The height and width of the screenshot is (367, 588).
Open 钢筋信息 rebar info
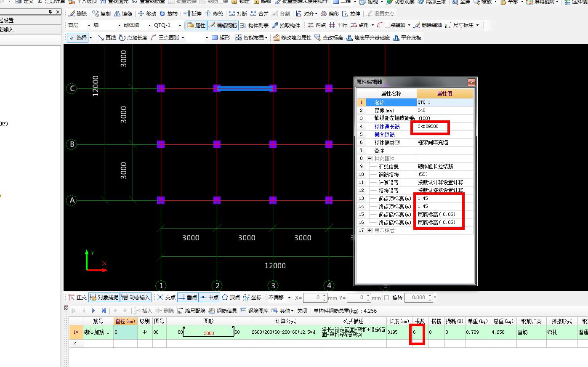click(223, 311)
